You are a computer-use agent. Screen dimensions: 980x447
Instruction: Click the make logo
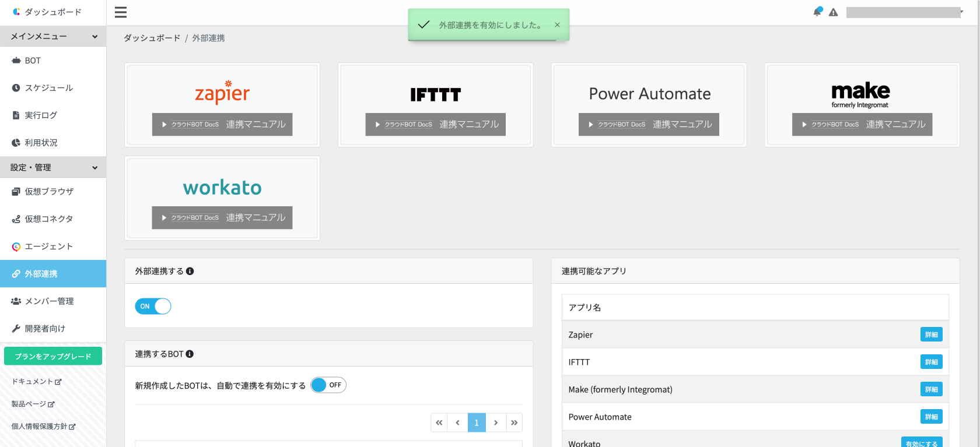tap(860, 94)
